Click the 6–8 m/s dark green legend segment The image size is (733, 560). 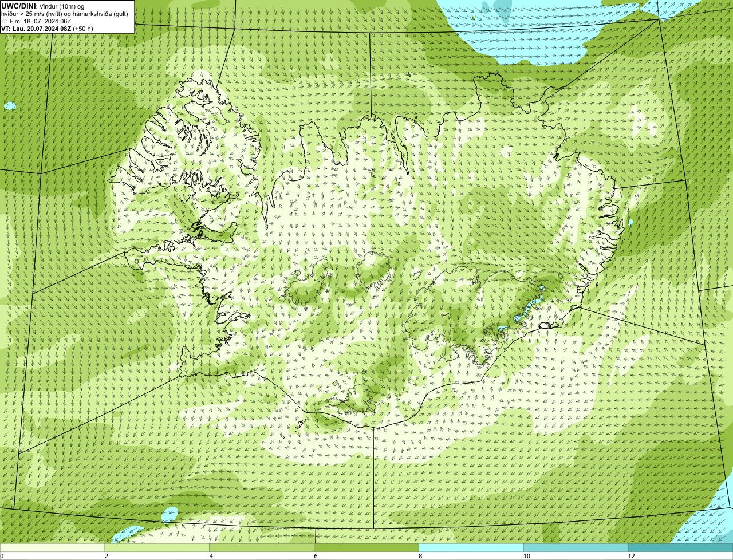[x=366, y=548]
